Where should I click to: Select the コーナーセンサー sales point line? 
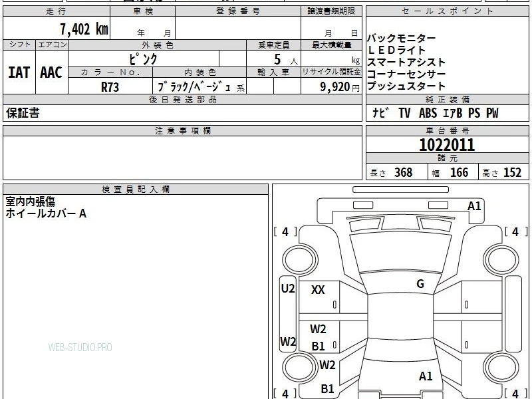pos(406,74)
